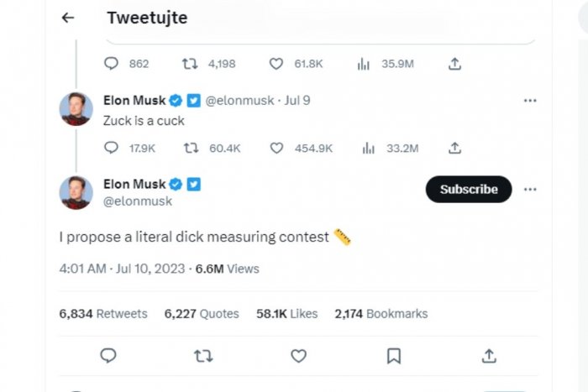View analytics for the 33.2M views tweet
Image resolution: width=588 pixels, height=392 pixels.
pyautogui.click(x=368, y=148)
